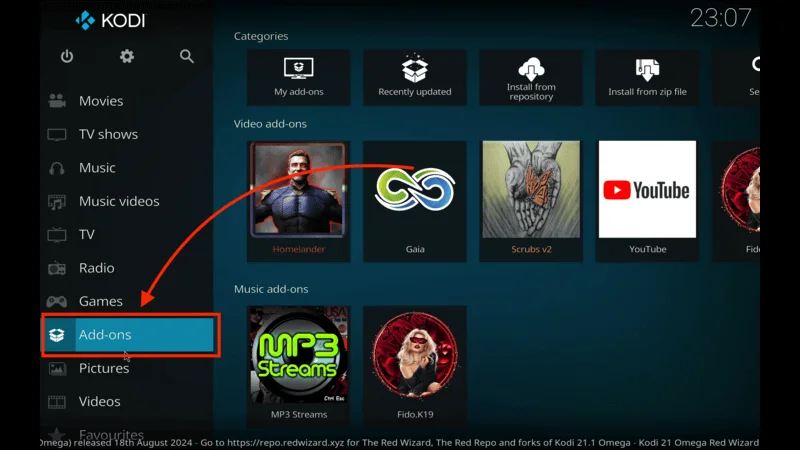The image size is (800, 450).
Task: Open Music videos section
Action: [127, 201]
